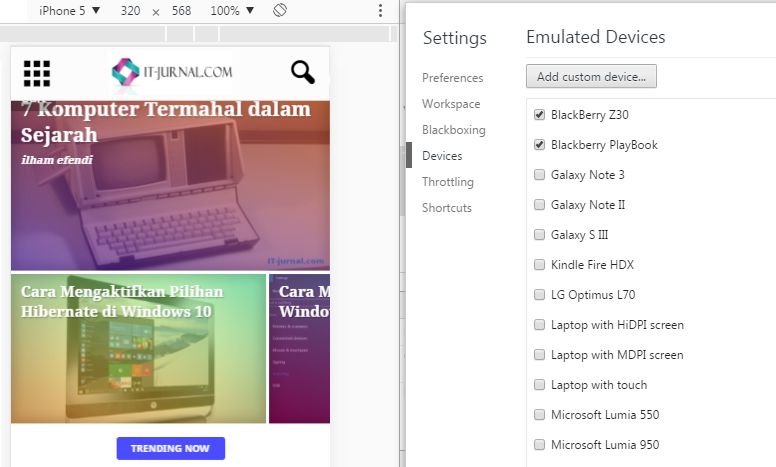Uncheck the Blackberry PlayBook checkbox
Viewport: 776px width, 467px height.
pos(539,144)
